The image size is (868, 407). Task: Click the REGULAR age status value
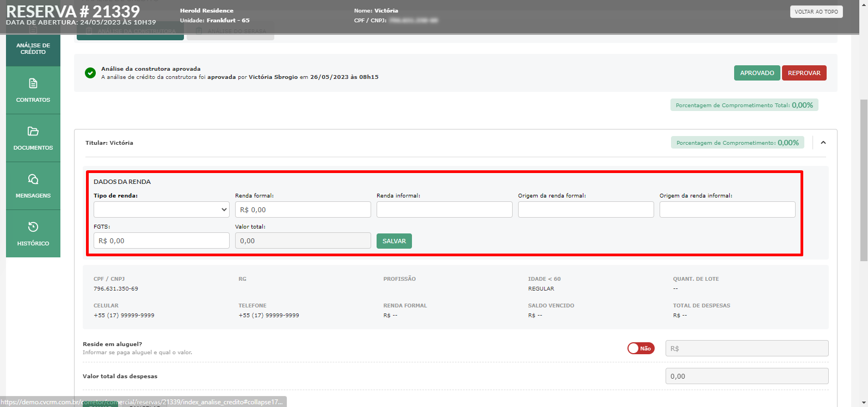point(541,289)
